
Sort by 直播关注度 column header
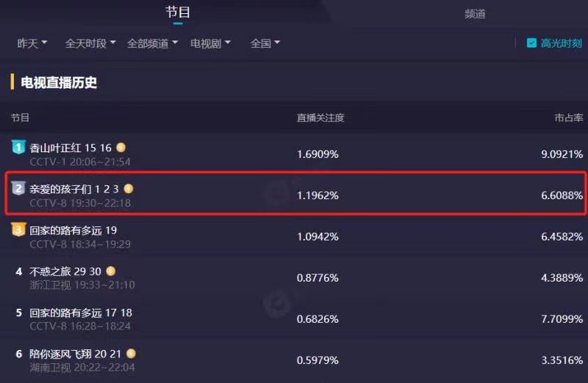click(320, 118)
